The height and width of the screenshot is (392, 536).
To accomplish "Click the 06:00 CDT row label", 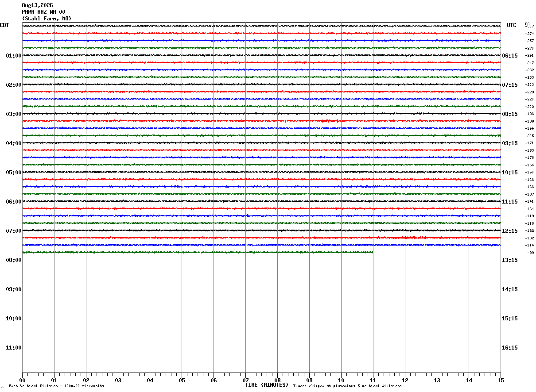I will click(14, 202).
